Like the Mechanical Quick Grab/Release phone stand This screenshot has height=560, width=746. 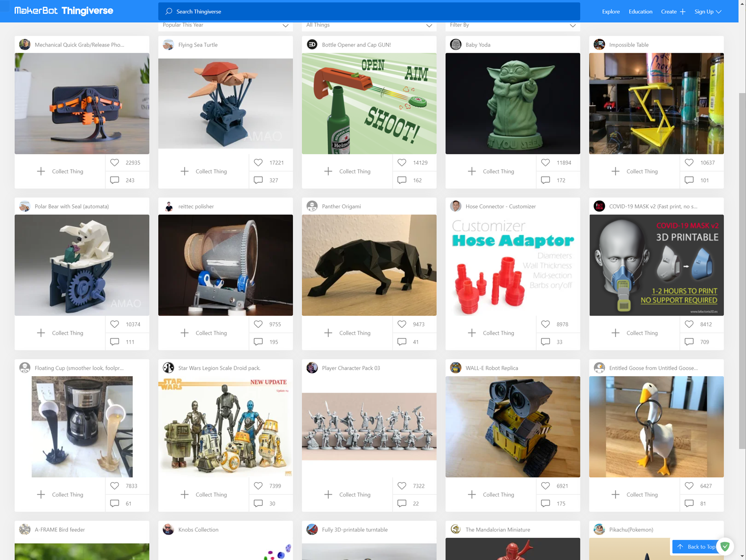[x=115, y=163]
